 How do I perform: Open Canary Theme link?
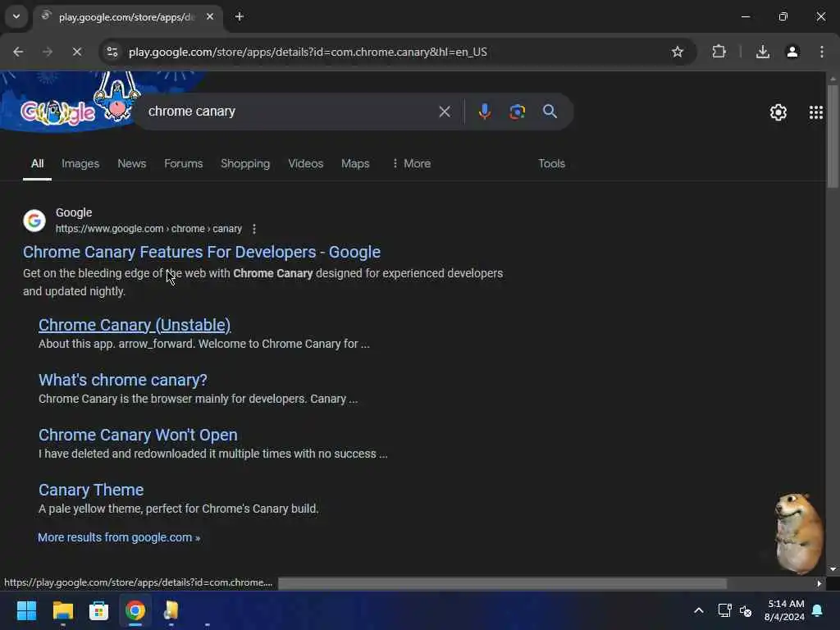91,490
